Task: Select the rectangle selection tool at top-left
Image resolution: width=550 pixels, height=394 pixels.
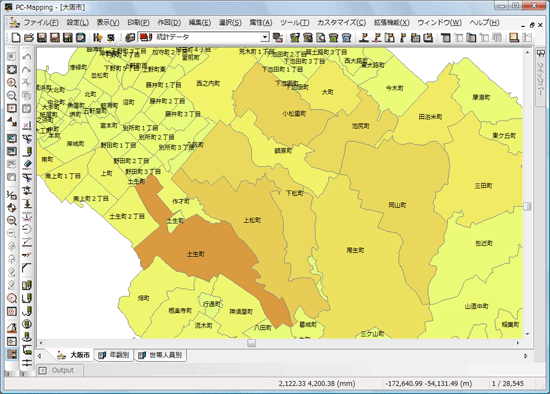Action: point(12,56)
